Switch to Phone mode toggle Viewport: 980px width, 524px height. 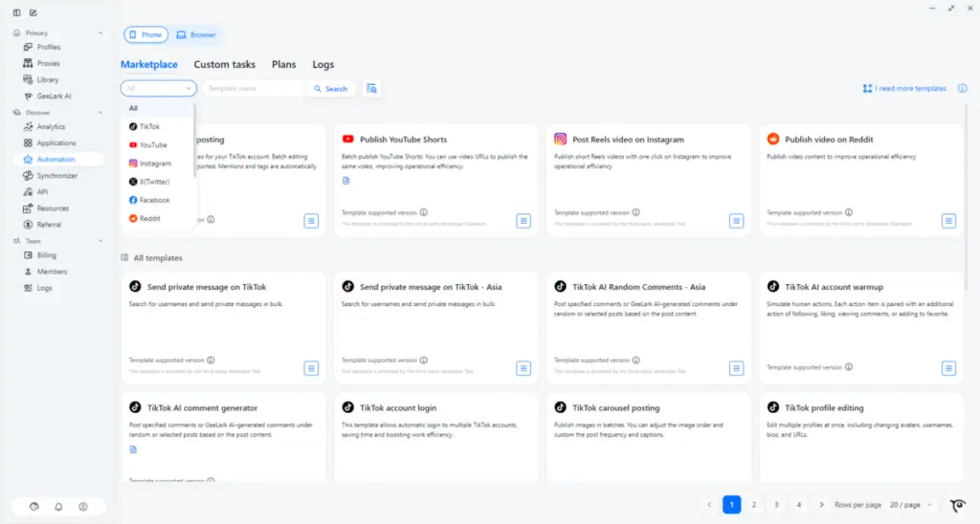[x=145, y=34]
